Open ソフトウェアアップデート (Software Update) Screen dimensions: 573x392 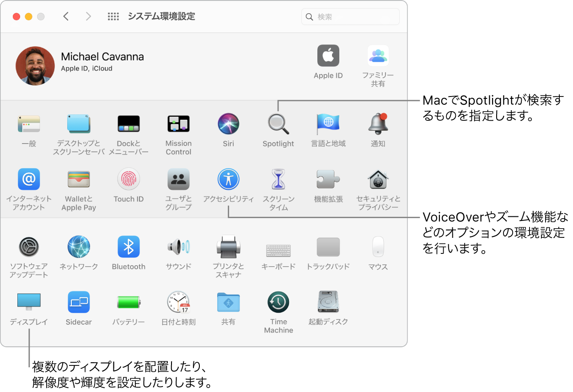[x=29, y=246]
